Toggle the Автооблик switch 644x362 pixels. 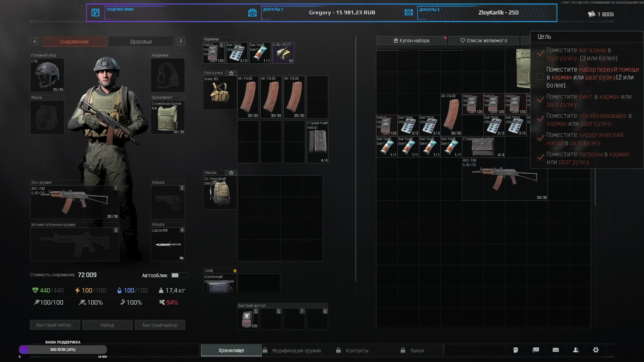click(x=179, y=275)
